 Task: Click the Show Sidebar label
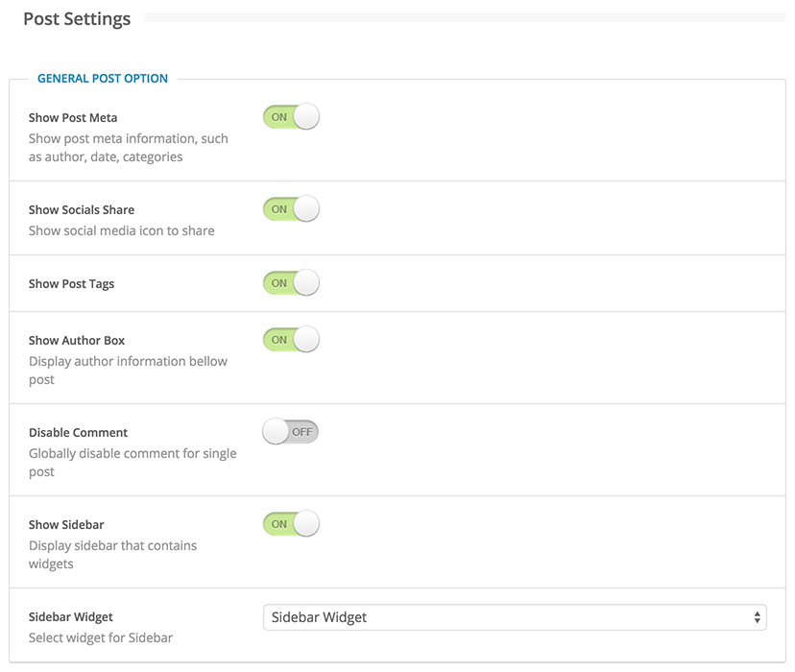65,524
